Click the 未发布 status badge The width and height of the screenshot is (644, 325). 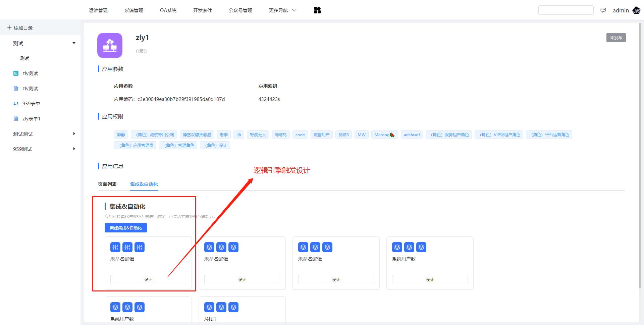click(616, 38)
